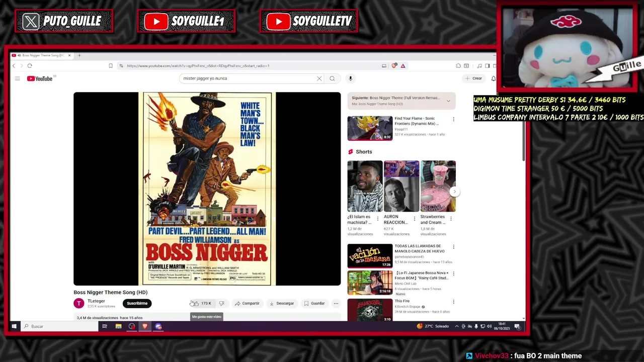Dislike the video with thumbs-down button
The image size is (644, 362).
(x=221, y=303)
